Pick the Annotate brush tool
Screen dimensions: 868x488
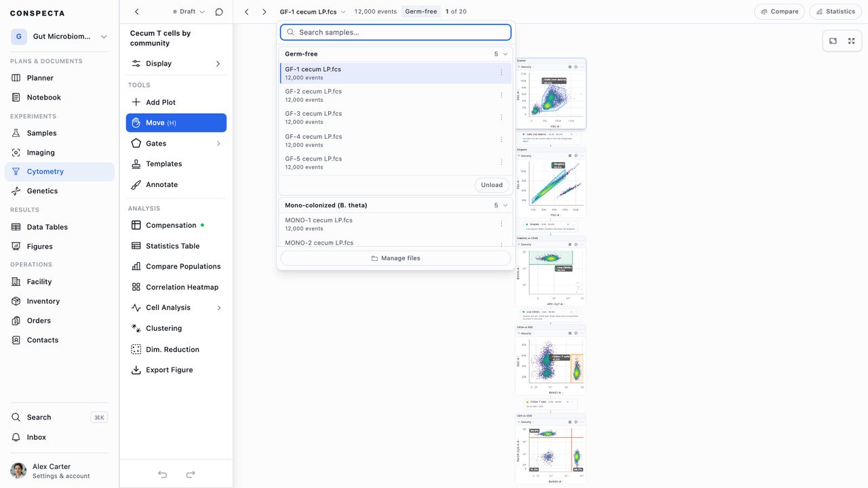click(176, 184)
